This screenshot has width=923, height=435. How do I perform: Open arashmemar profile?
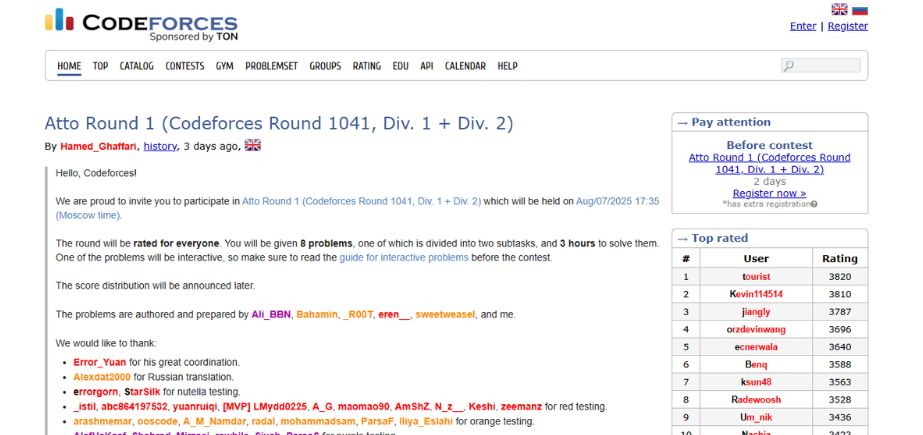[102, 421]
